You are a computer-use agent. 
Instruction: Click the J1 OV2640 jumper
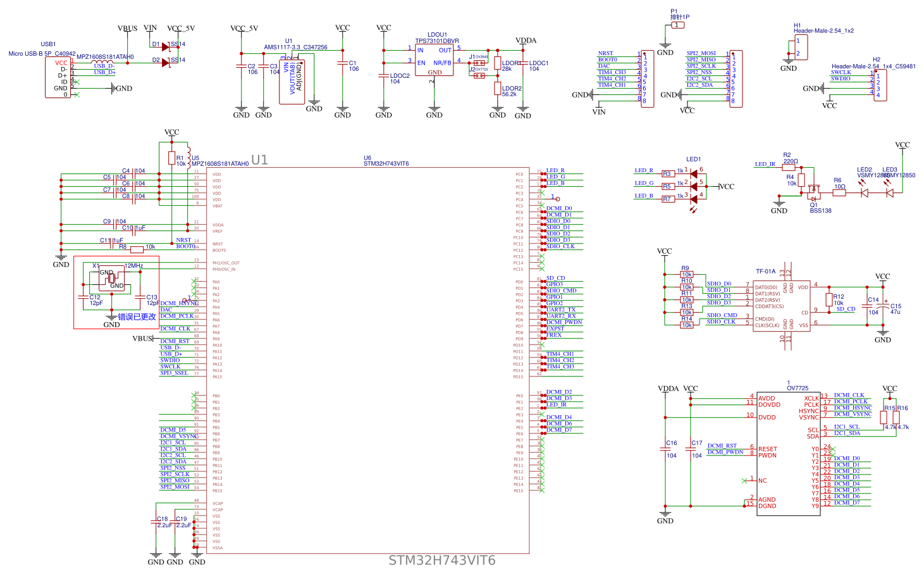(479, 63)
